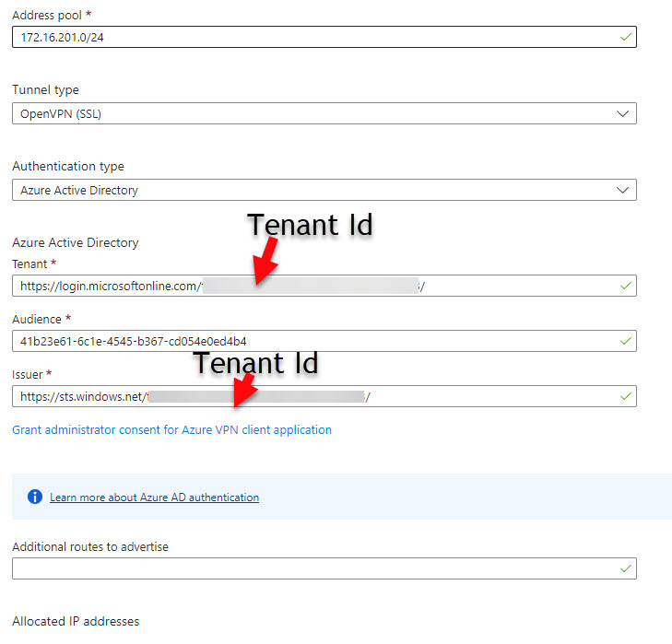Screen dimensions: 672x644
Task: Click Additional routes to advertise field
Action: tap(324, 568)
